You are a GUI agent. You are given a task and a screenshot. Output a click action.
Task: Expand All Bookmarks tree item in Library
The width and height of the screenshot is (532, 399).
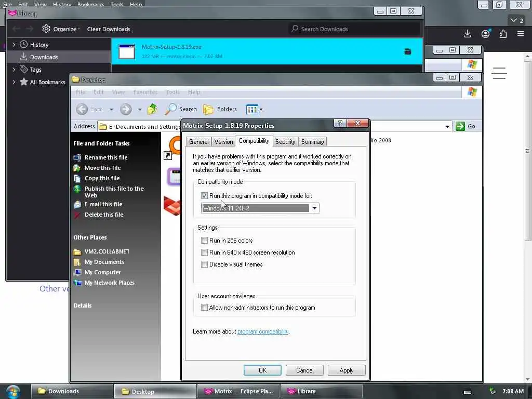pyautogui.click(x=14, y=82)
